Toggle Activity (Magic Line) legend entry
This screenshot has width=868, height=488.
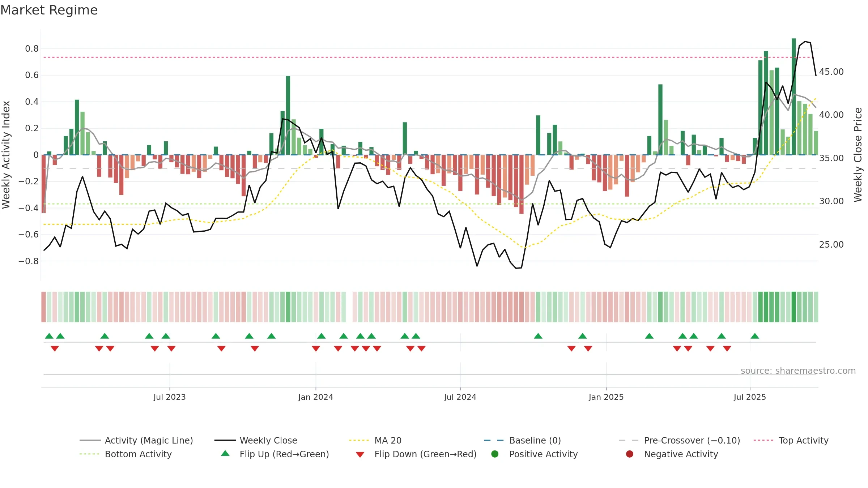(x=136, y=440)
